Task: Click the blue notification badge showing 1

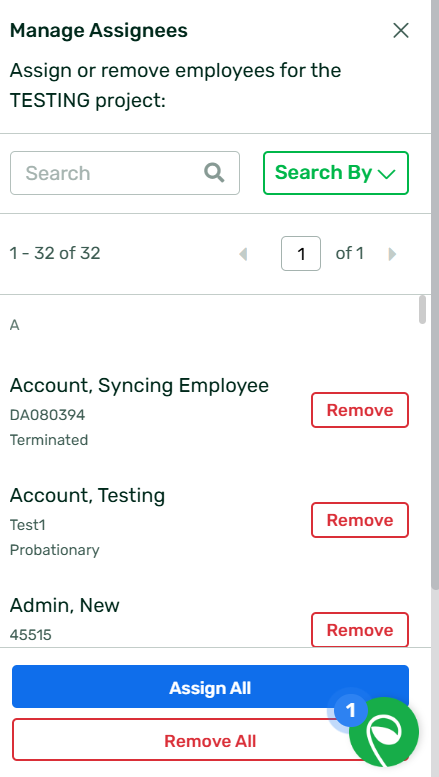Action: (350, 711)
